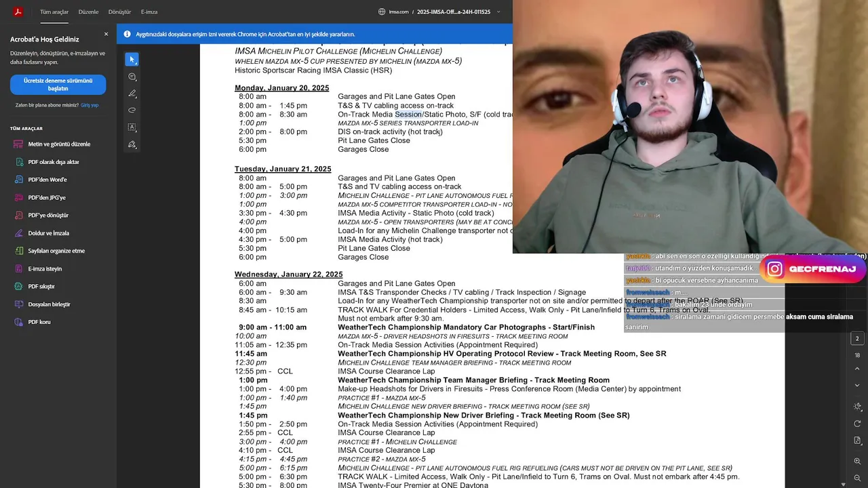868x488 pixels.
Task: Zoom out with the magnifier minus icon
Action: pyautogui.click(x=857, y=478)
